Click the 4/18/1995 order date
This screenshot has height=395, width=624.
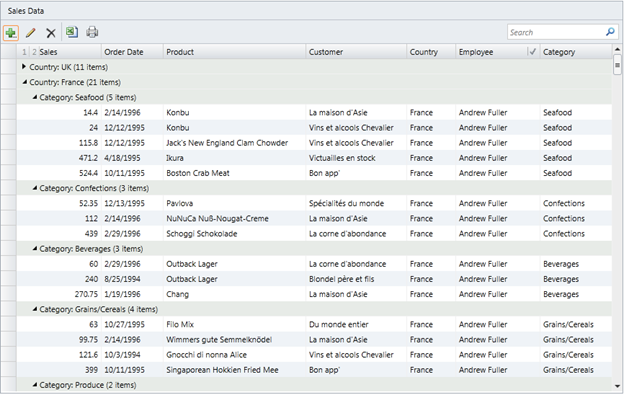[122, 158]
